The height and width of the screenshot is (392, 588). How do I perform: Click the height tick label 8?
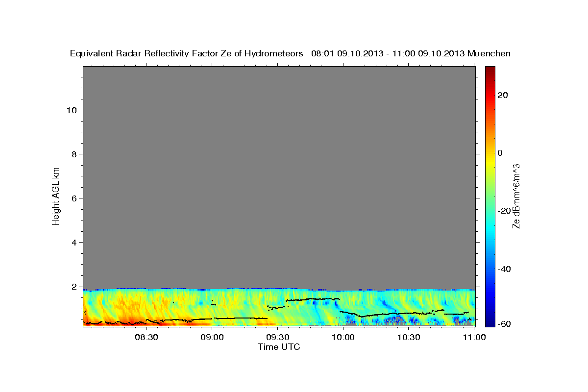[74, 154]
